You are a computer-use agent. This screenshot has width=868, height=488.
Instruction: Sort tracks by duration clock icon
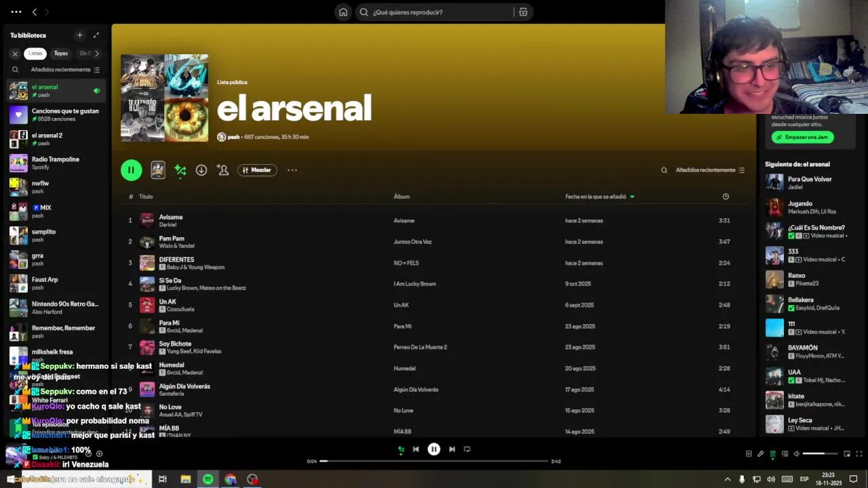pyautogui.click(x=726, y=197)
